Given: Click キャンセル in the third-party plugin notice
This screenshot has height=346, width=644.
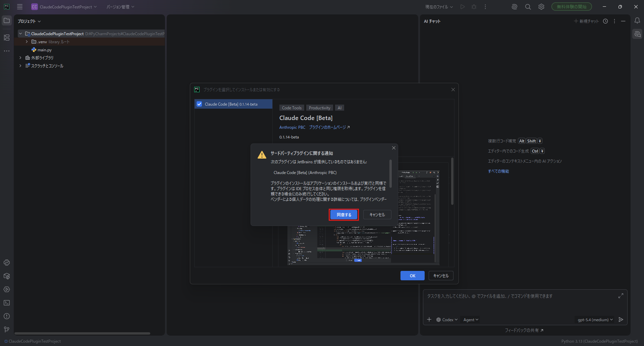Looking at the screenshot, I should 377,215.
